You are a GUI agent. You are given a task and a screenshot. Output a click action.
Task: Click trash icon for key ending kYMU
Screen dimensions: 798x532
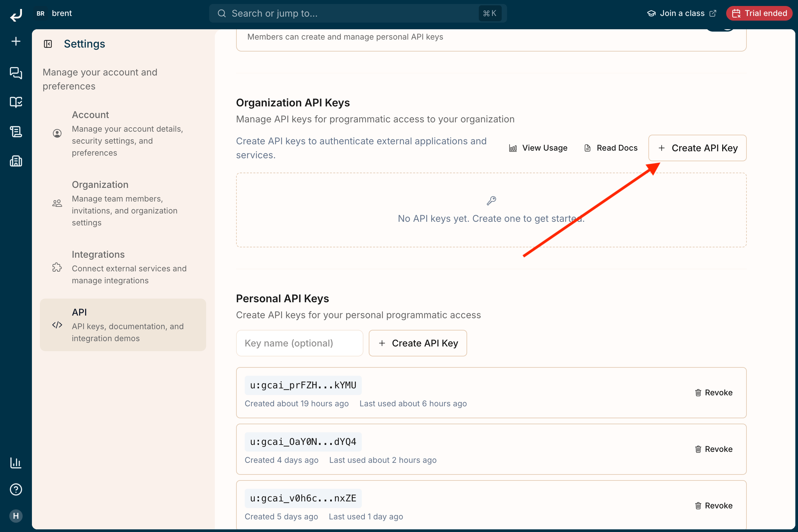[698, 393]
